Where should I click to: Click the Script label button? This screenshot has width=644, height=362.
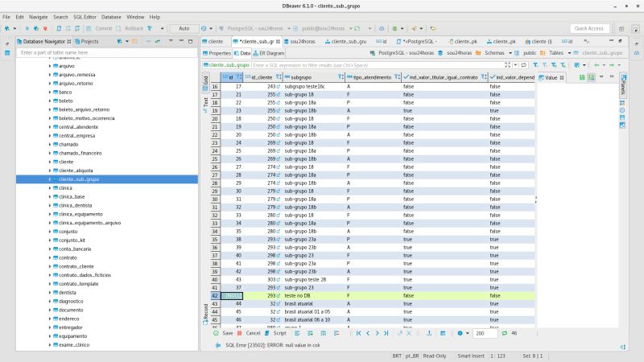click(279, 333)
